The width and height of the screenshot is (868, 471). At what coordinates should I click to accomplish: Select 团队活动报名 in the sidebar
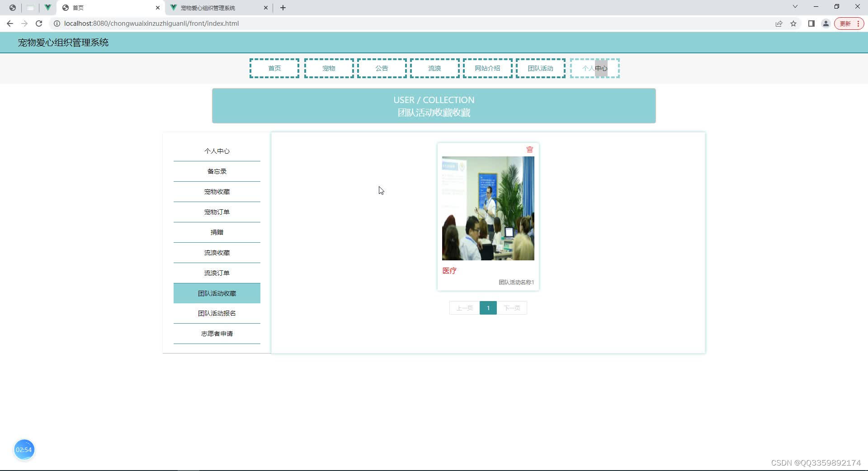coord(217,313)
